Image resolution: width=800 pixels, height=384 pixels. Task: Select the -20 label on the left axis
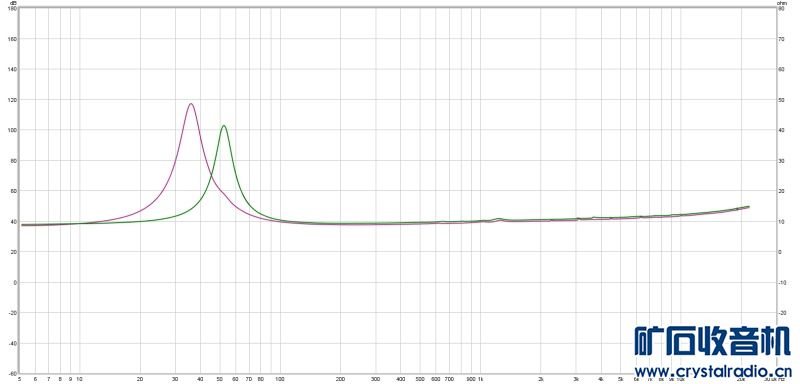point(13,313)
